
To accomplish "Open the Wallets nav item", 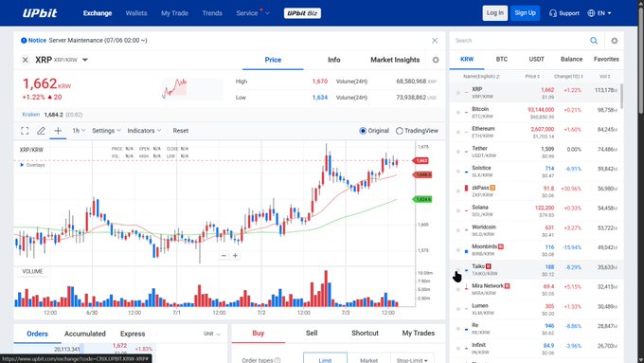I will [136, 13].
